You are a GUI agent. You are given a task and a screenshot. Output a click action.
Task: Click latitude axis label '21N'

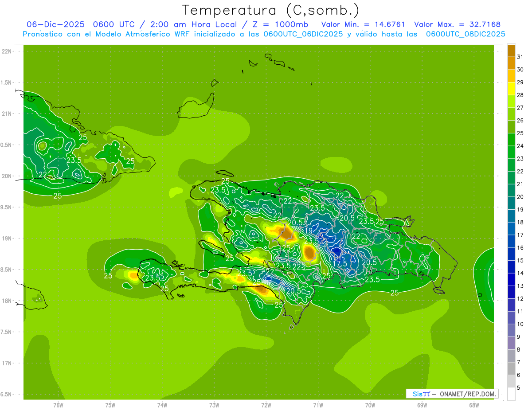point(7,114)
